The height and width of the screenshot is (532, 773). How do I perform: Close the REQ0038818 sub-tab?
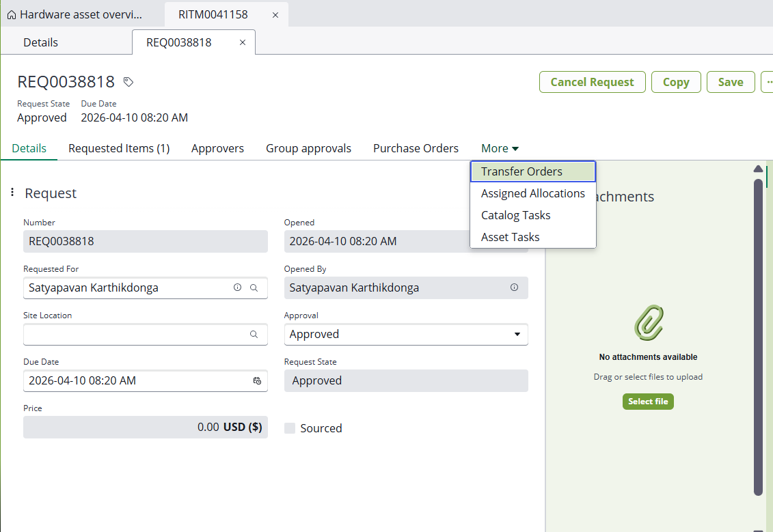[x=242, y=42]
